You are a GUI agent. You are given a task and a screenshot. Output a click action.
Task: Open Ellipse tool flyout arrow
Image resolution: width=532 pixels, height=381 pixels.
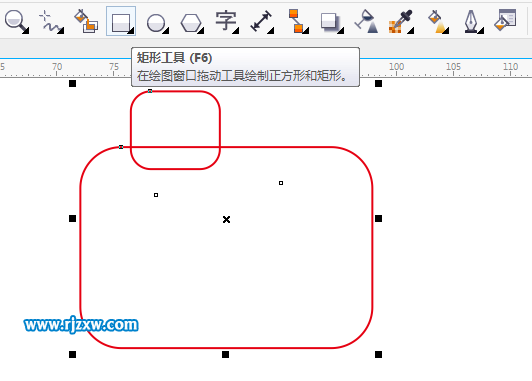point(166,31)
